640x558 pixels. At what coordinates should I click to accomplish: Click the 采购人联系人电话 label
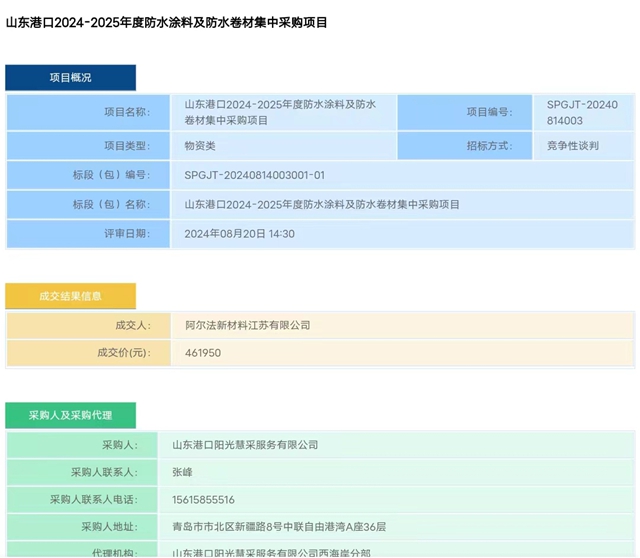(94, 500)
